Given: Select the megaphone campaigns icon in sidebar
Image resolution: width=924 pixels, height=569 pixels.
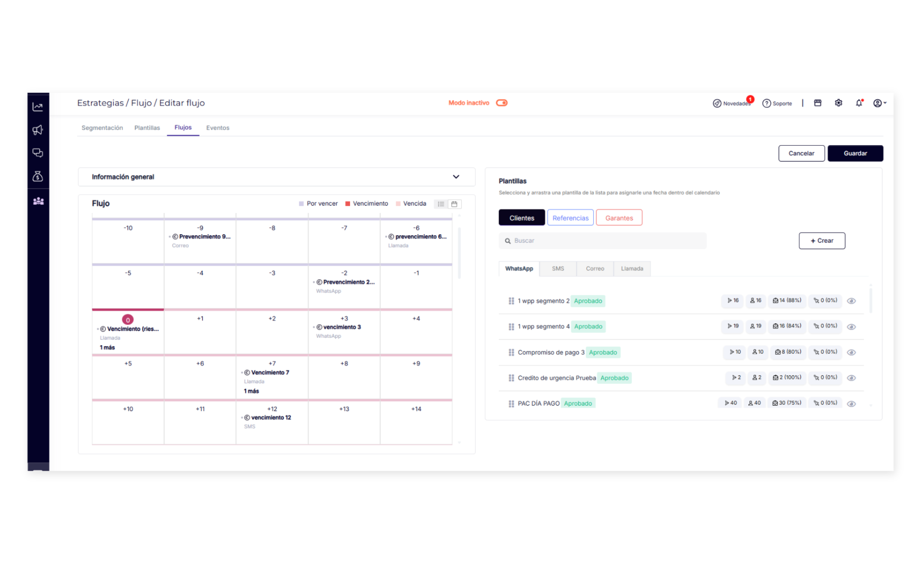Looking at the screenshot, I should tap(38, 129).
